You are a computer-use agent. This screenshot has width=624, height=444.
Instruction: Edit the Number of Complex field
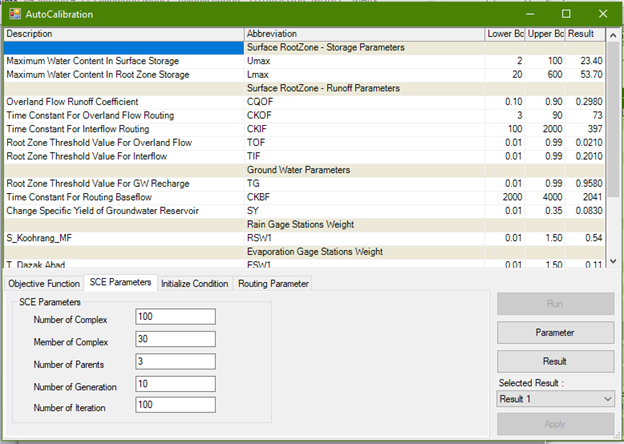coord(176,317)
